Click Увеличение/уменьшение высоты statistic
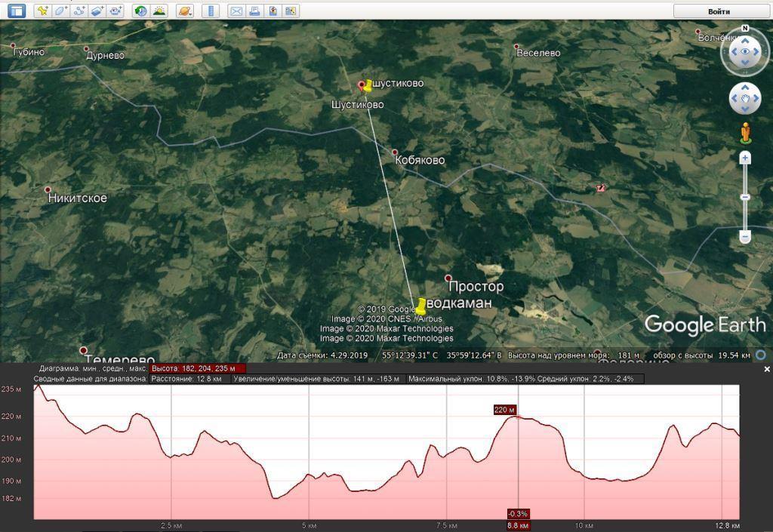The height and width of the screenshot is (532, 773). pos(316,379)
